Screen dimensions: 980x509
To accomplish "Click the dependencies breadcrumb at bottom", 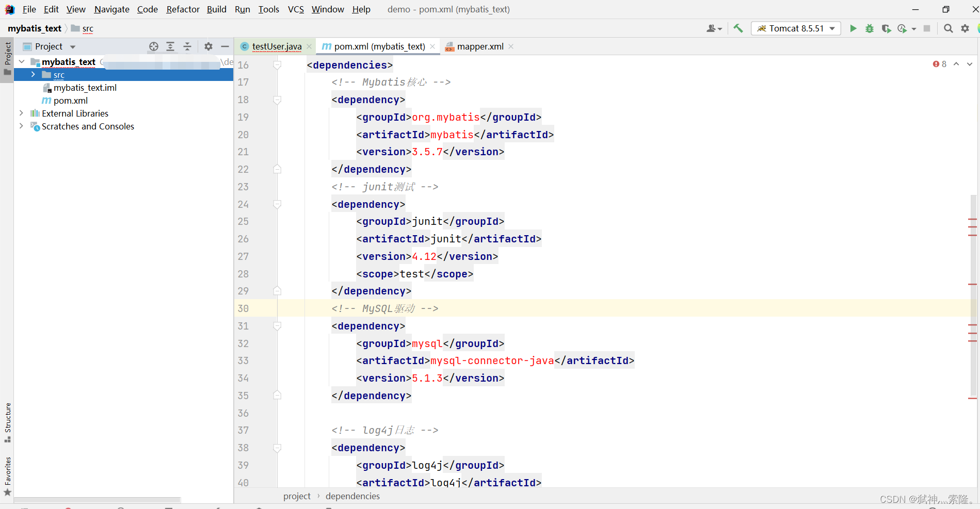I will [x=352, y=496].
